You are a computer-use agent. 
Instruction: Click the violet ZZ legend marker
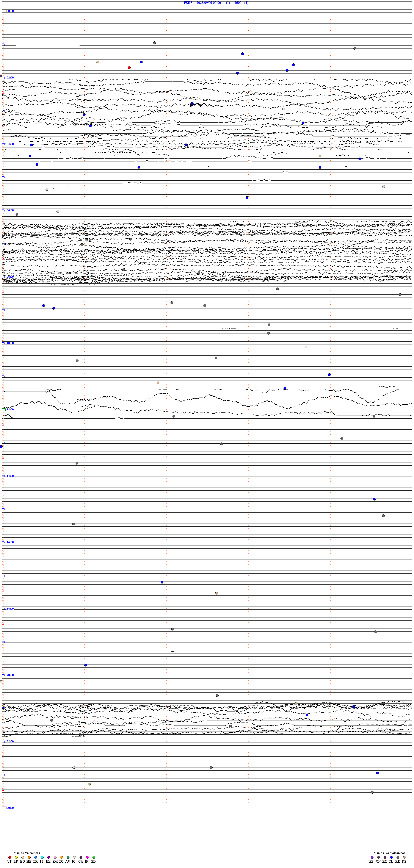pos(372,857)
